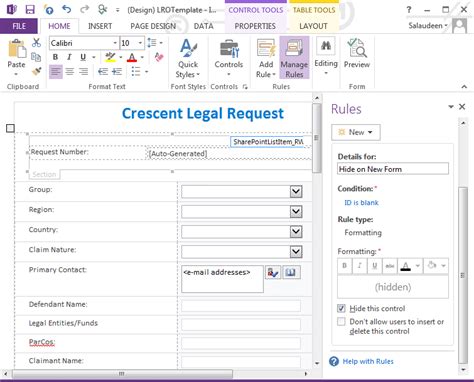This screenshot has height=382, width=474.
Task: Click the Manage Rules ribbon icon
Action: click(294, 58)
